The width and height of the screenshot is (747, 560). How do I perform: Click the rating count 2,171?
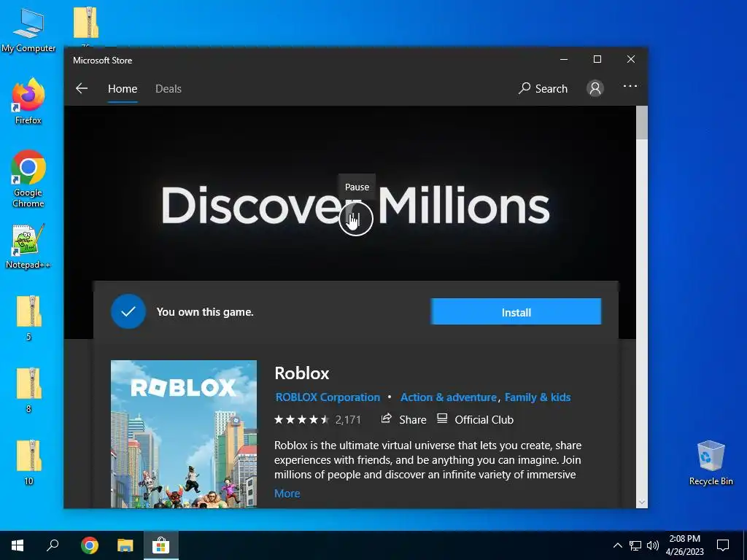click(348, 419)
